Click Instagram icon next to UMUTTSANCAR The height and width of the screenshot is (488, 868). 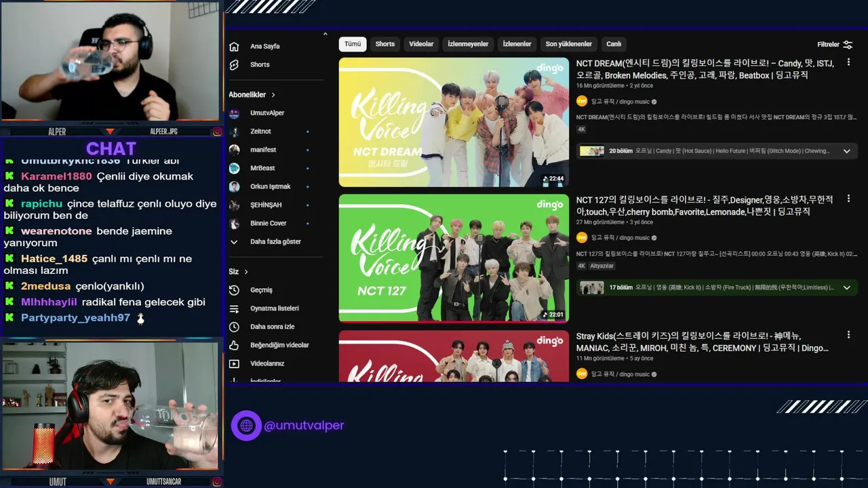(217, 482)
